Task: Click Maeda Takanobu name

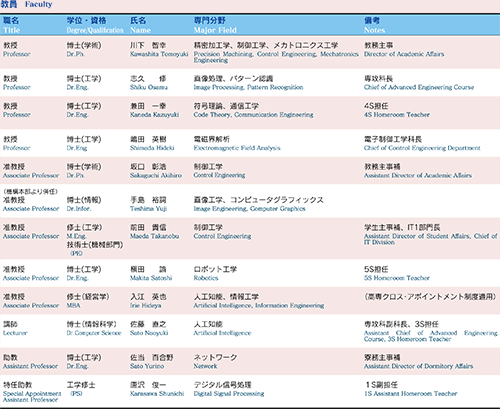Action: pyautogui.click(x=154, y=236)
